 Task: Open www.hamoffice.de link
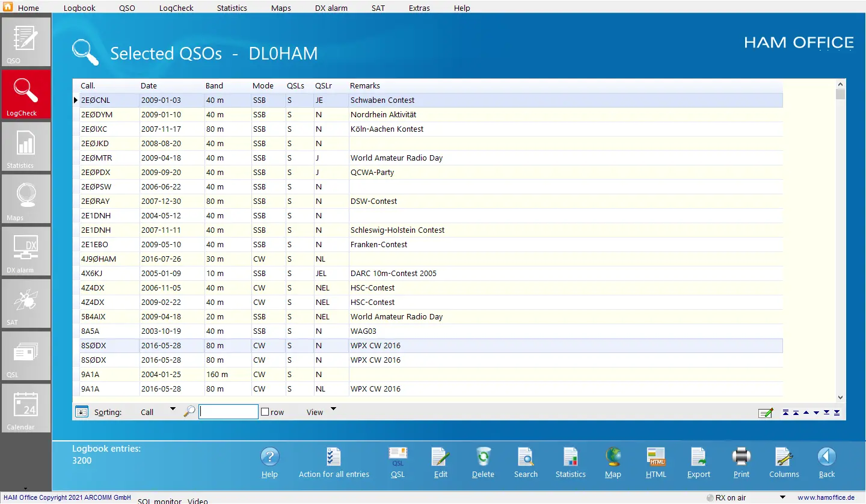click(x=826, y=497)
